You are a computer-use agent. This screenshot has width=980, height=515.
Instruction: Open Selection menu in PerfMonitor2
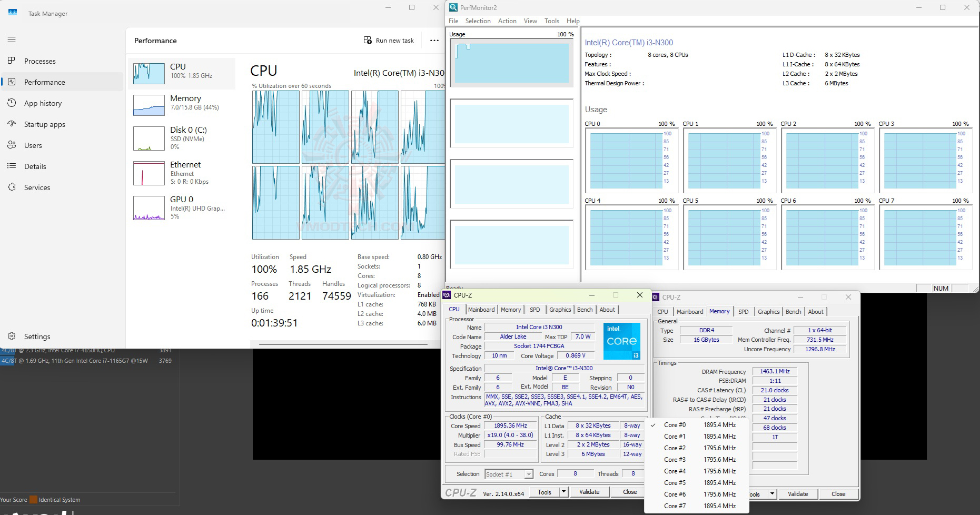pos(478,21)
